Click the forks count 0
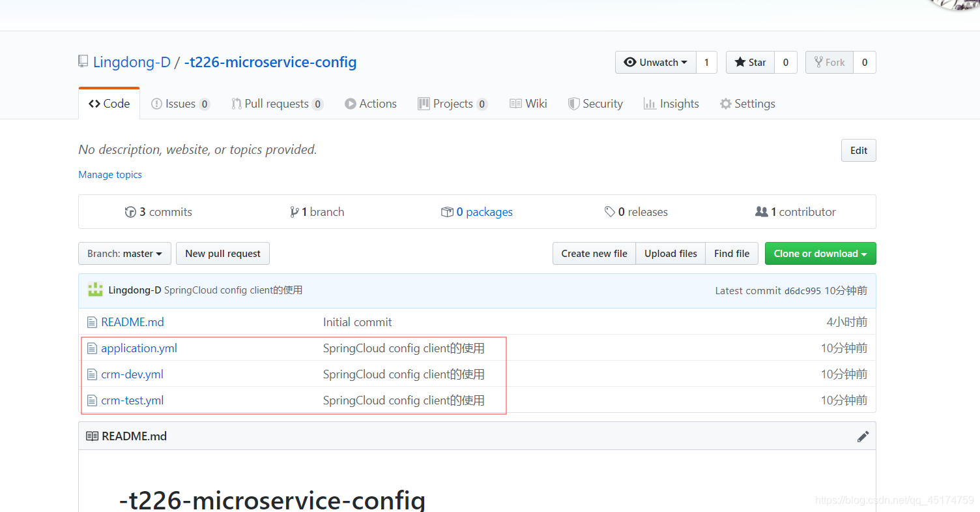This screenshot has height=512, width=980. [865, 63]
